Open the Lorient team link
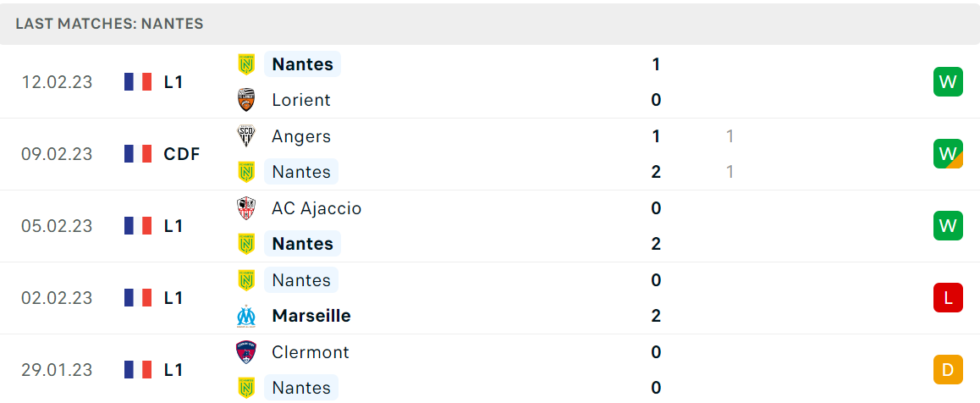Image resolution: width=980 pixels, height=403 pixels. [301, 100]
